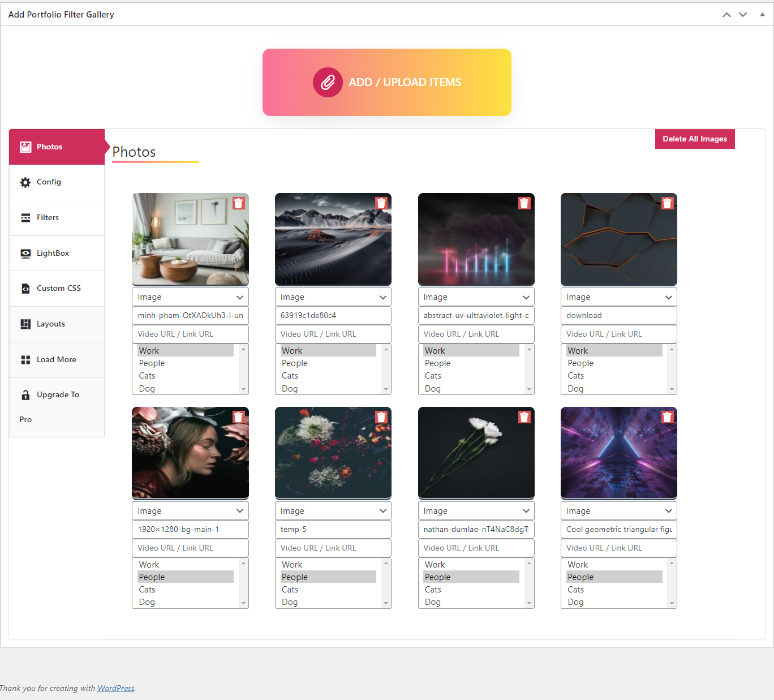Click scroll-down arrow of minh-pham filter list

pyautogui.click(x=244, y=389)
